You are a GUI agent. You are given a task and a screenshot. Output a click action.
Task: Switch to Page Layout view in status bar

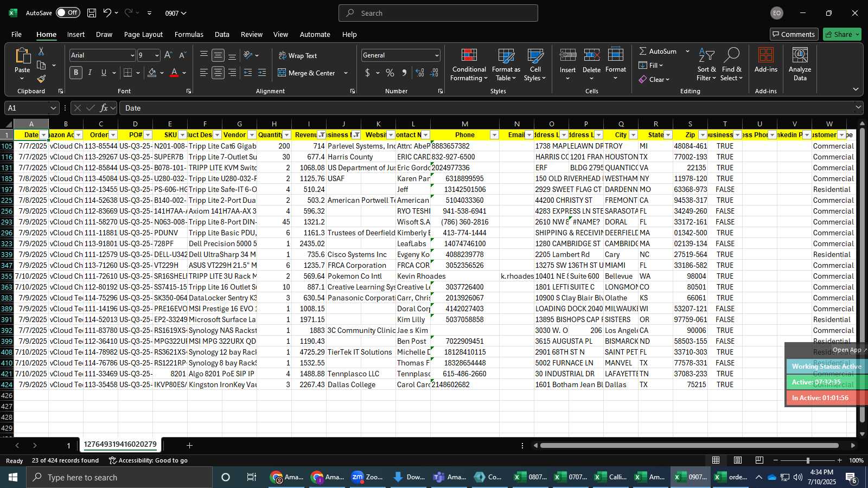coord(738,460)
